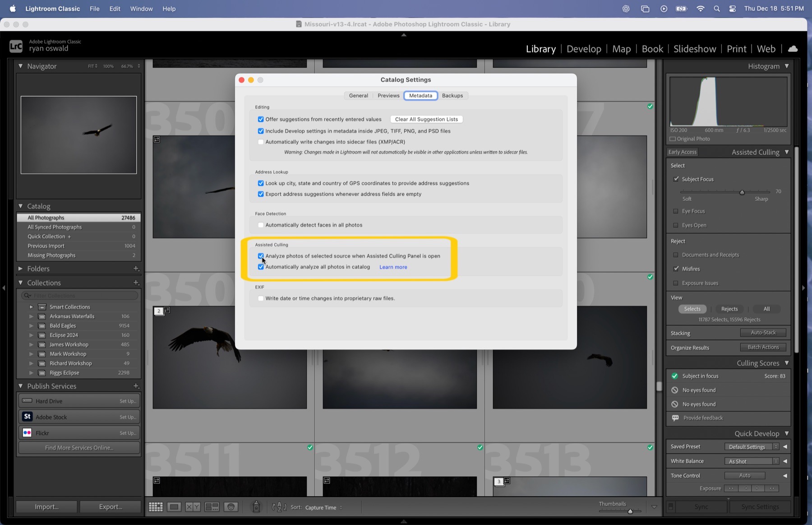Uncheck Automatically analyze all photos in catalog
Viewport: 812px width, 525px height.
click(x=261, y=267)
